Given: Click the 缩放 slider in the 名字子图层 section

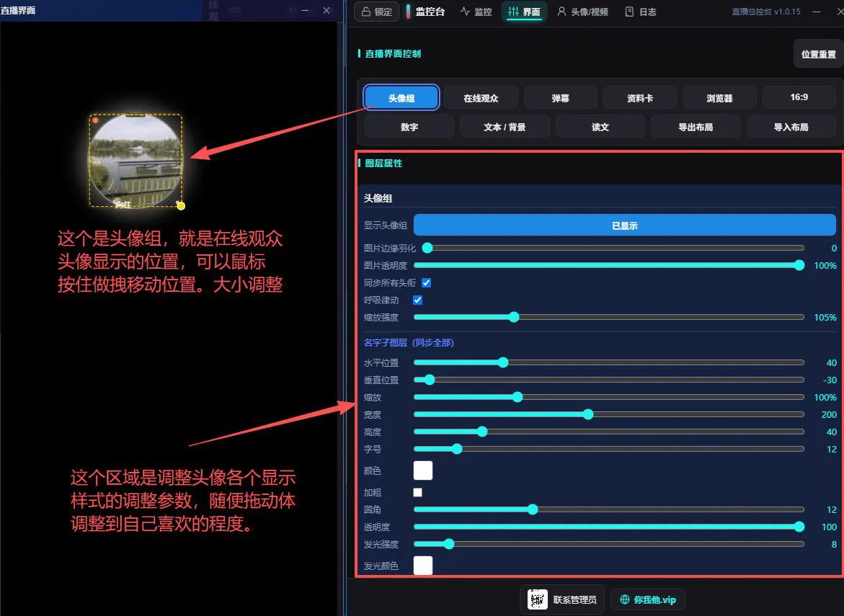Looking at the screenshot, I should [609, 397].
